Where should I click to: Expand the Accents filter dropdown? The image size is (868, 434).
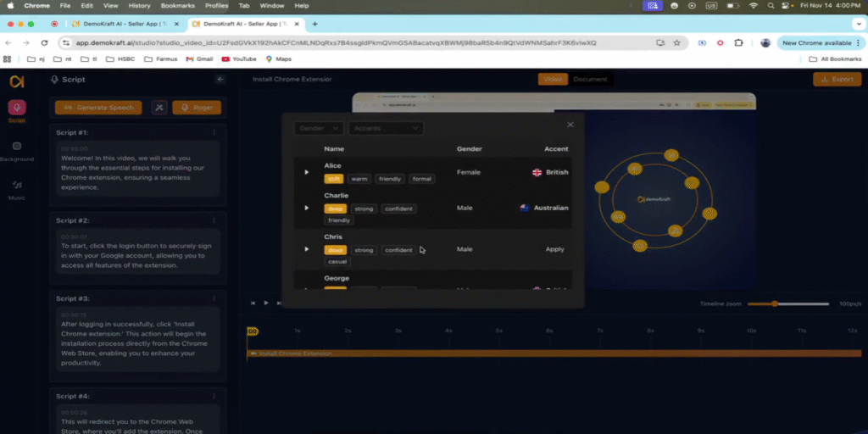[x=386, y=128]
